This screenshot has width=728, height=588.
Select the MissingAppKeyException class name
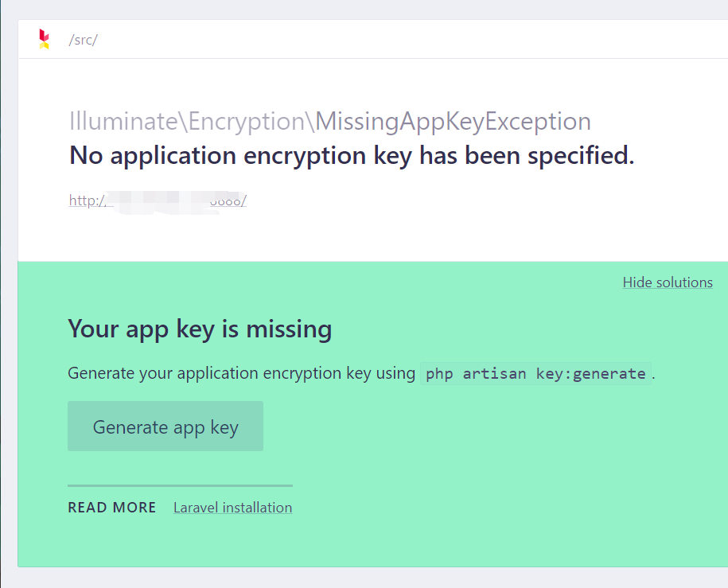(454, 122)
